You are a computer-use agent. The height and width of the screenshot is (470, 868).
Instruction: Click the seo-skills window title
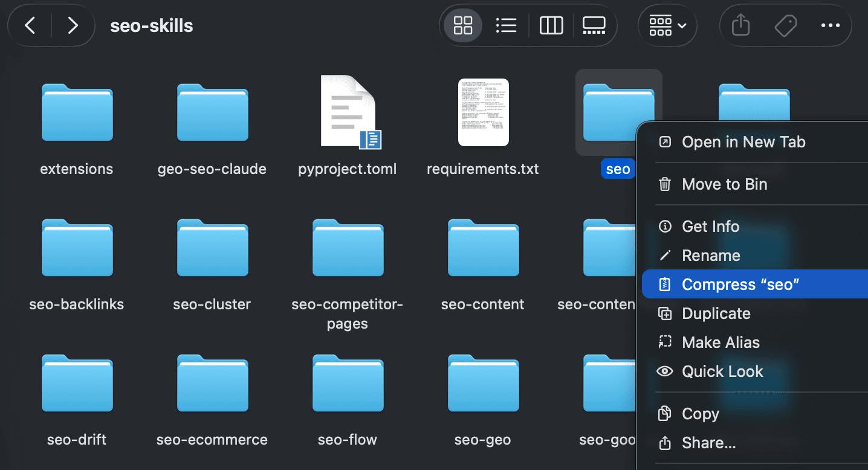(152, 25)
